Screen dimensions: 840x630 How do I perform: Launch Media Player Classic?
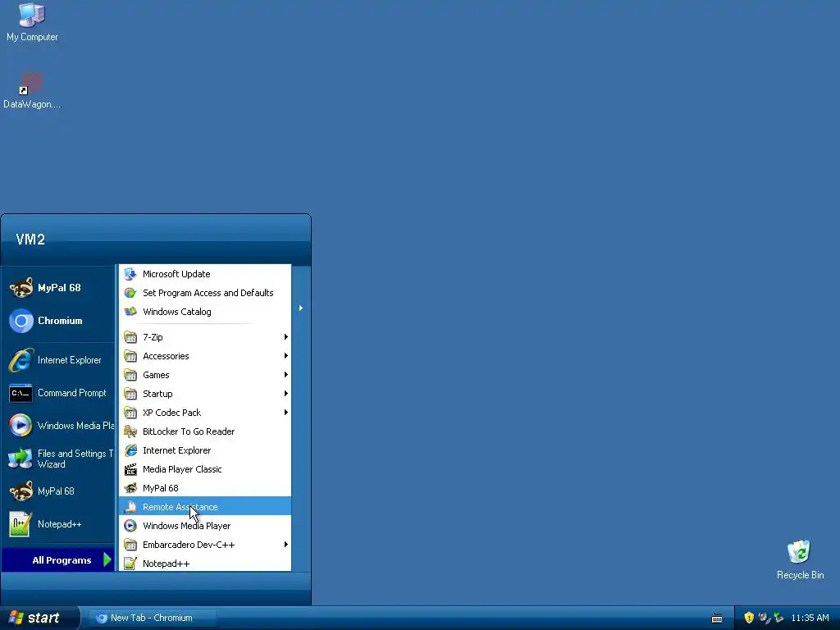(x=204, y=469)
